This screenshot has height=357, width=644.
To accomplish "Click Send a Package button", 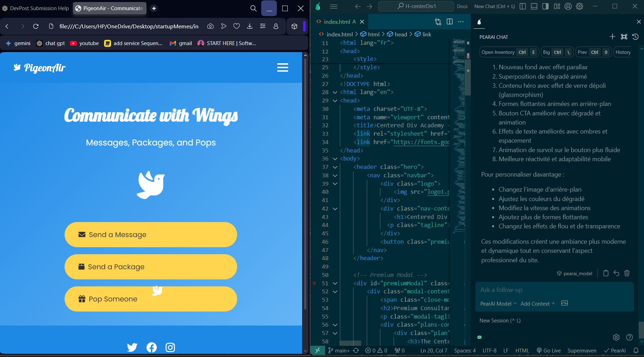I will coord(151,267).
